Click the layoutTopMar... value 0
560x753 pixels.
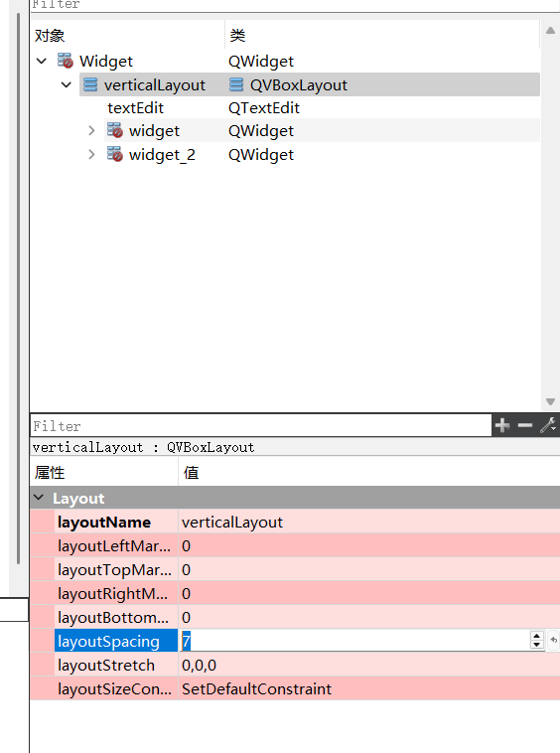point(187,570)
